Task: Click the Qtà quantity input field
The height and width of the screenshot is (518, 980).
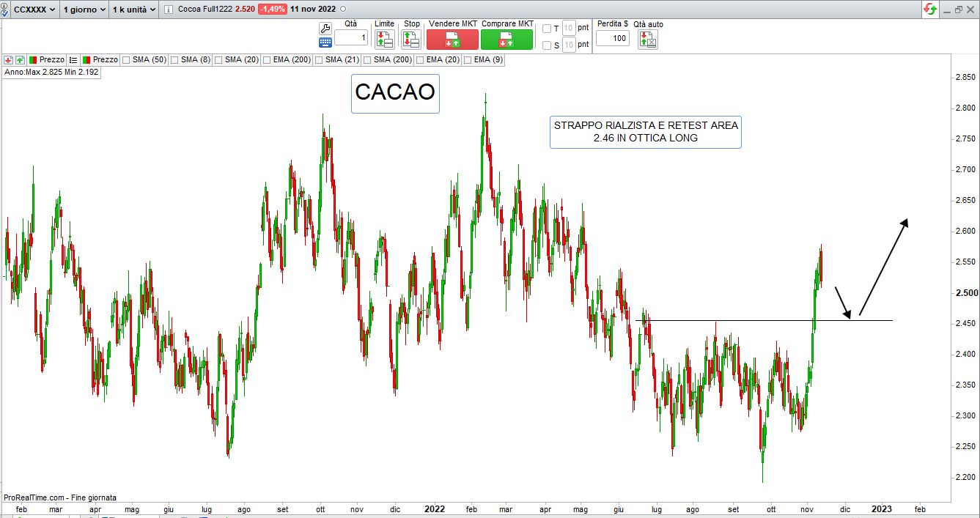Action: [x=351, y=37]
